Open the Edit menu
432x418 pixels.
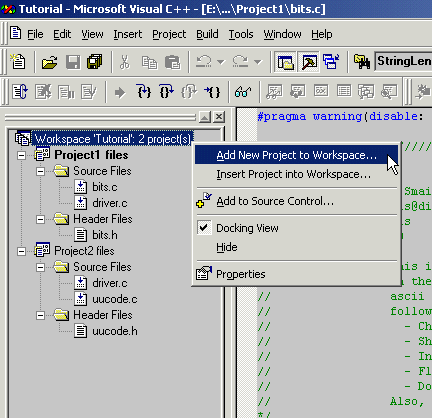click(62, 34)
